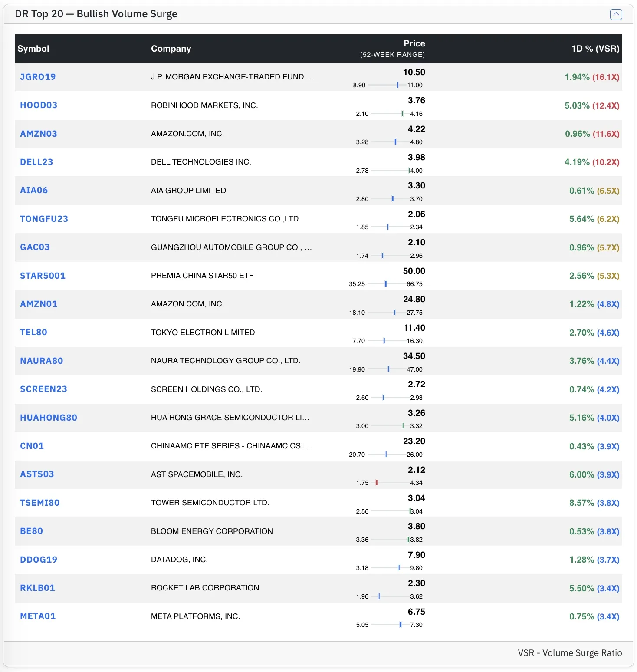Open the RKLB01 symbol link
The height and width of the screenshot is (672, 637).
click(x=37, y=588)
